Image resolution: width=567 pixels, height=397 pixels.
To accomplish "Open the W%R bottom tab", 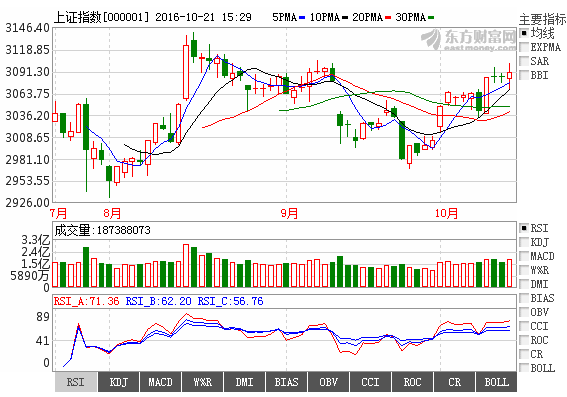I will pos(202,382).
